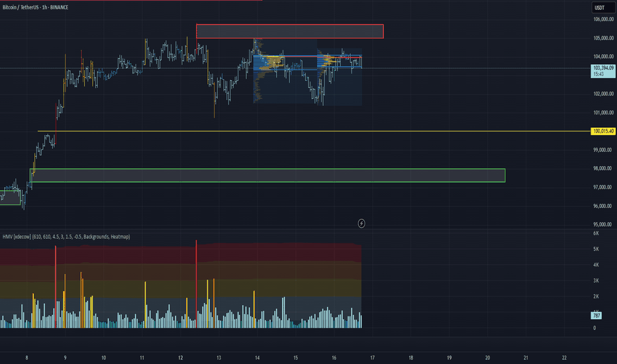Click date 11 on the time axis
Image resolution: width=617 pixels, height=364 pixels.
click(142, 357)
